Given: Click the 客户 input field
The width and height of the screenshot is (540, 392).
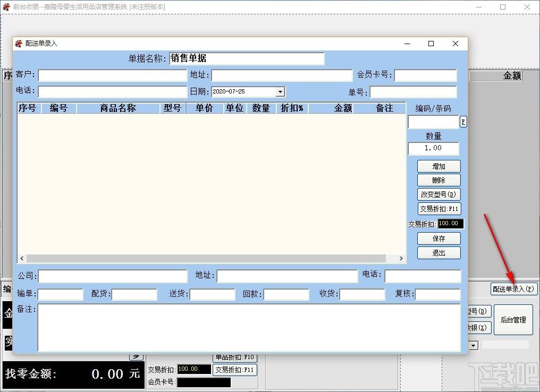Looking at the screenshot, I should 112,75.
